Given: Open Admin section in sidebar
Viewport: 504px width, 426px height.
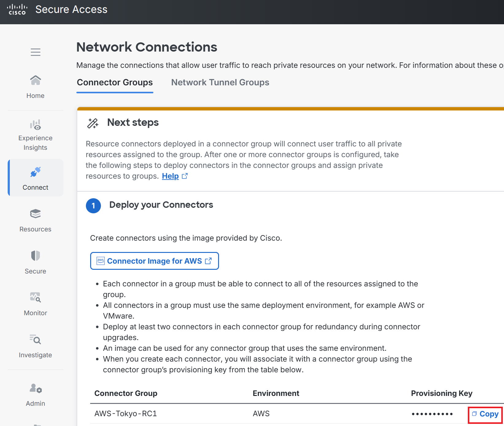Looking at the screenshot, I should click(35, 395).
